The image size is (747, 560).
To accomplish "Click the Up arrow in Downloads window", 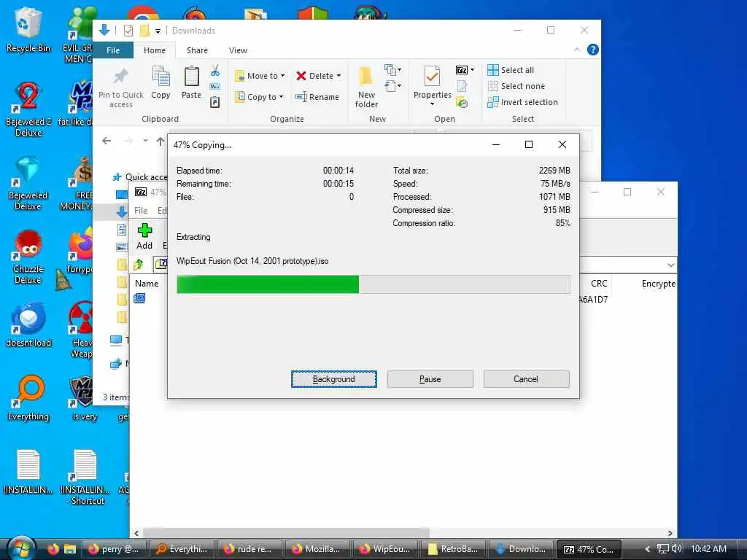I will pyautogui.click(x=160, y=141).
